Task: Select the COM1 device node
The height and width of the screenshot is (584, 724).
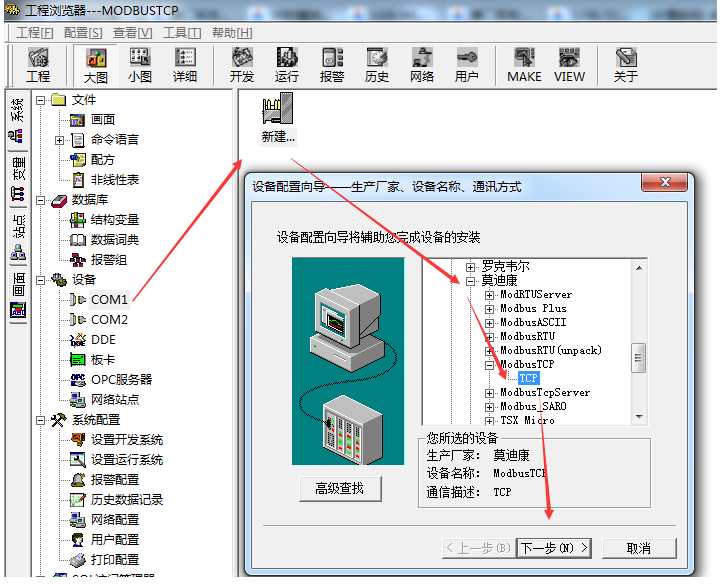Action: click(109, 300)
